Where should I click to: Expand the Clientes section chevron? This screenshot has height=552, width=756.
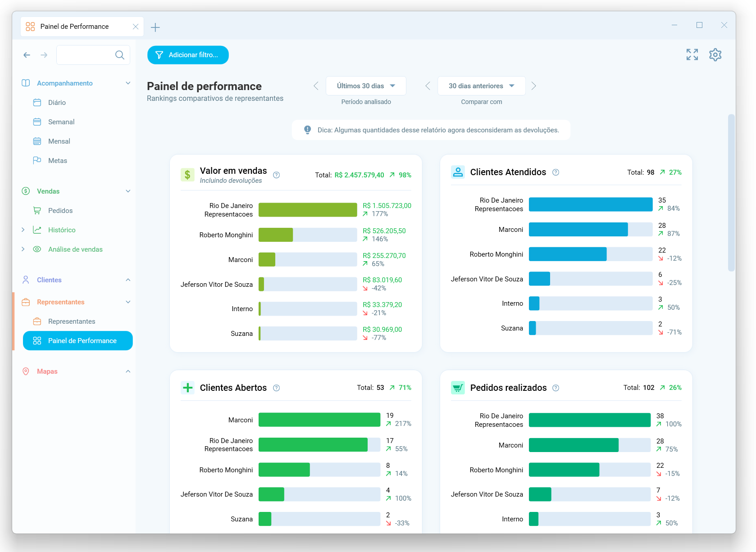point(128,280)
